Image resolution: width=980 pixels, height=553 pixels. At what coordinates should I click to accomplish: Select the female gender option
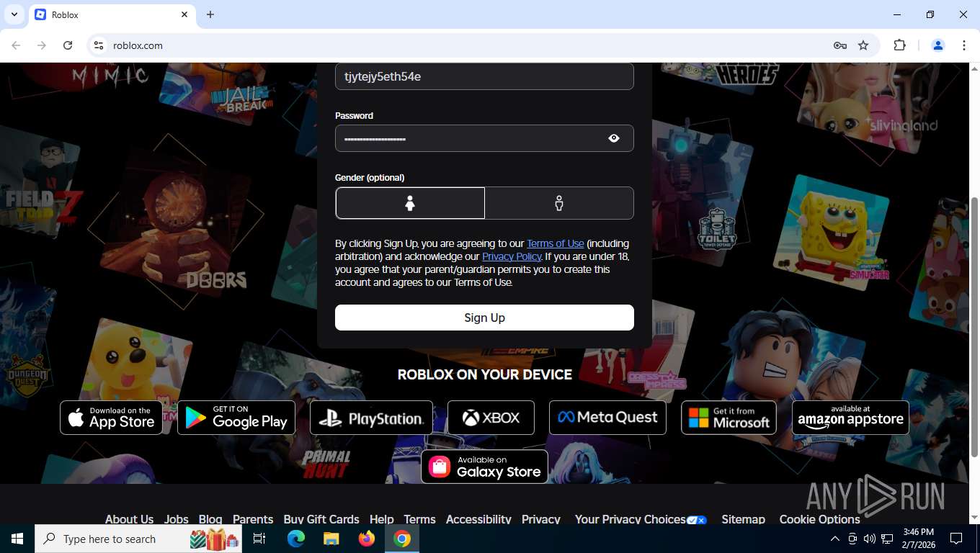click(410, 203)
